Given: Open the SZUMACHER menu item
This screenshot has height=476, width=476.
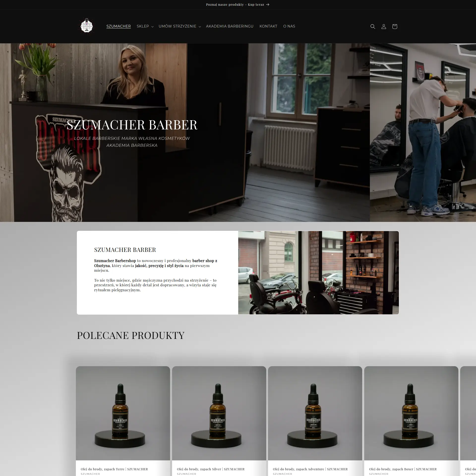Looking at the screenshot, I should pyautogui.click(x=119, y=26).
